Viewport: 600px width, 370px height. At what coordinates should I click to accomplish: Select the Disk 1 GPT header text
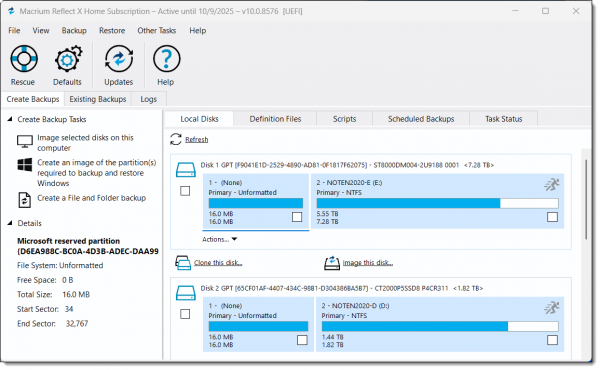click(347, 165)
